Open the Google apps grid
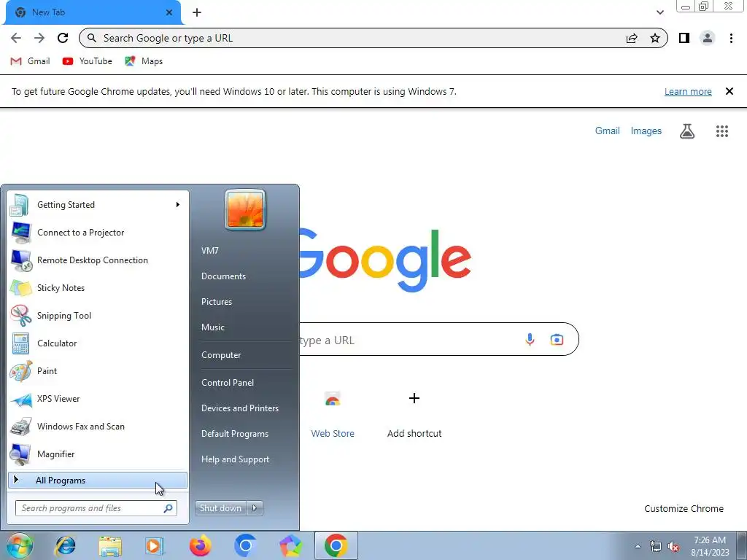 [x=721, y=131]
